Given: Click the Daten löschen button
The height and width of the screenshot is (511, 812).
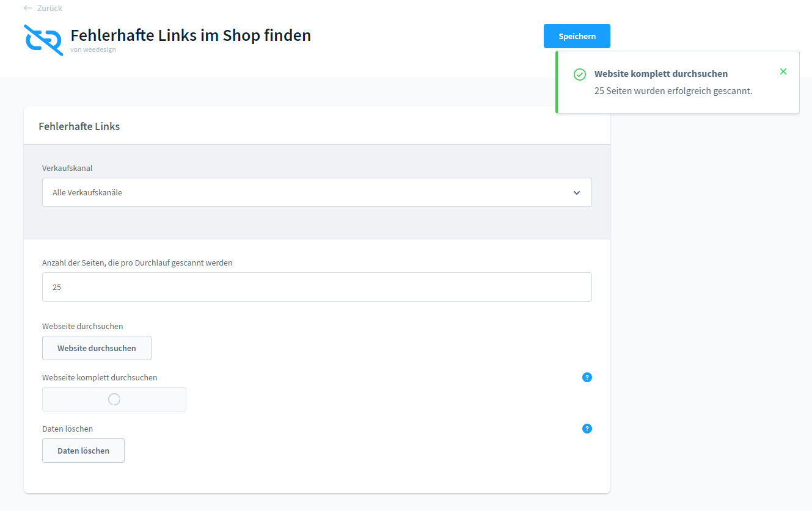Looking at the screenshot, I should point(83,451).
